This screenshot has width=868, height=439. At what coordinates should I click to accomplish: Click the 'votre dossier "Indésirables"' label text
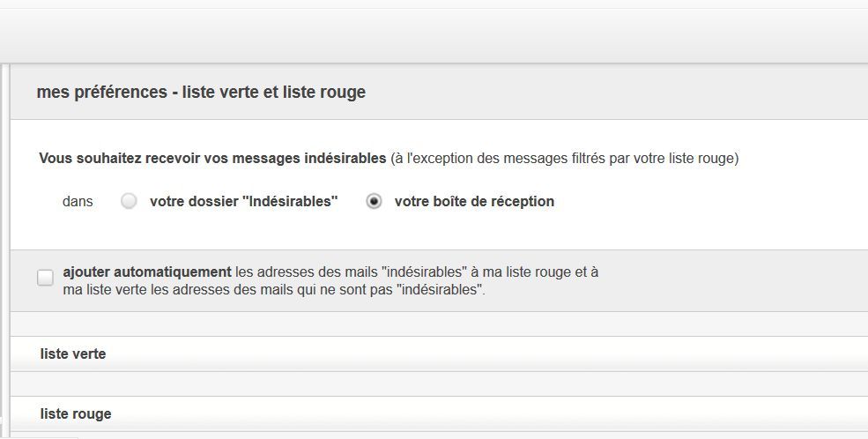tap(243, 201)
